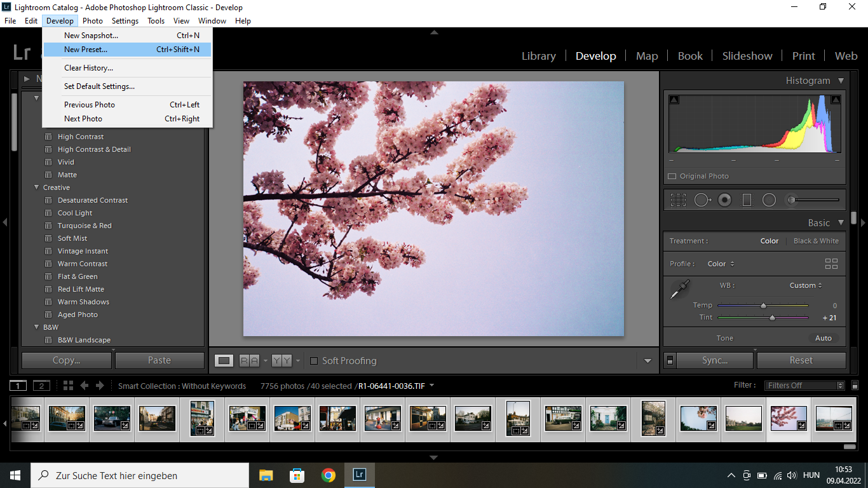This screenshot has width=868, height=488.
Task: Open the Filters Off dropdown
Action: [x=805, y=386]
